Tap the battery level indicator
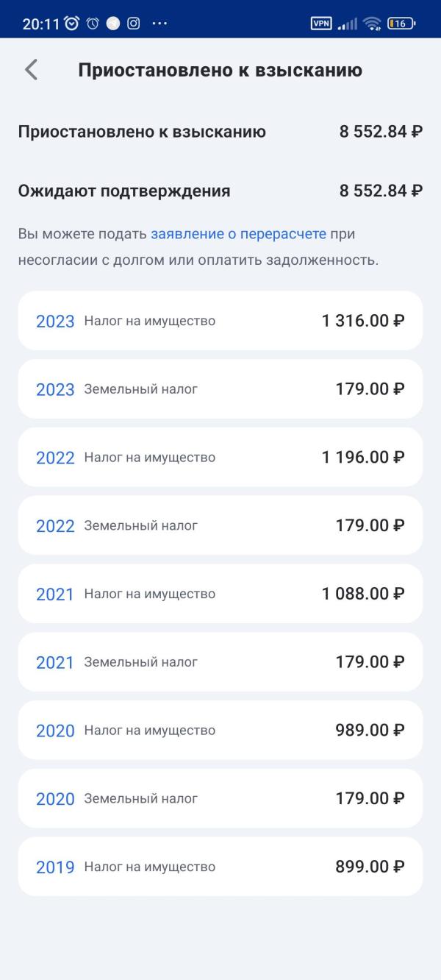The width and height of the screenshot is (441, 980). tap(401, 24)
